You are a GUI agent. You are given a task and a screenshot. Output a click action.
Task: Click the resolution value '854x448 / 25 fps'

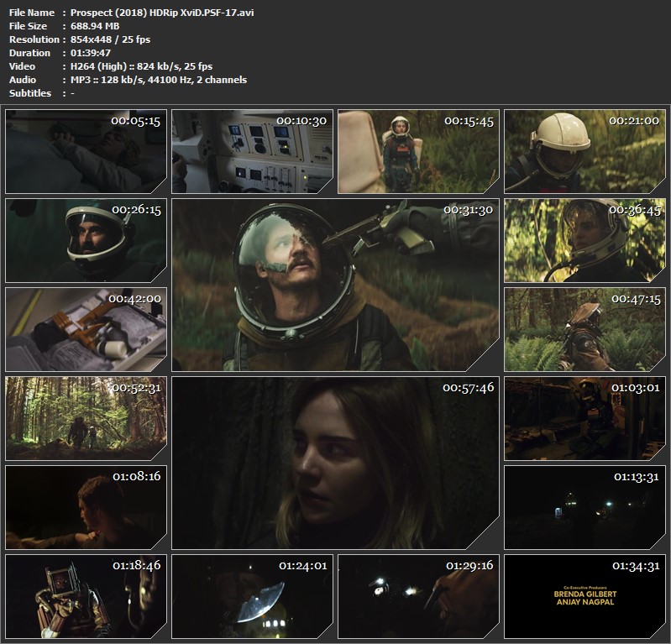(x=110, y=39)
